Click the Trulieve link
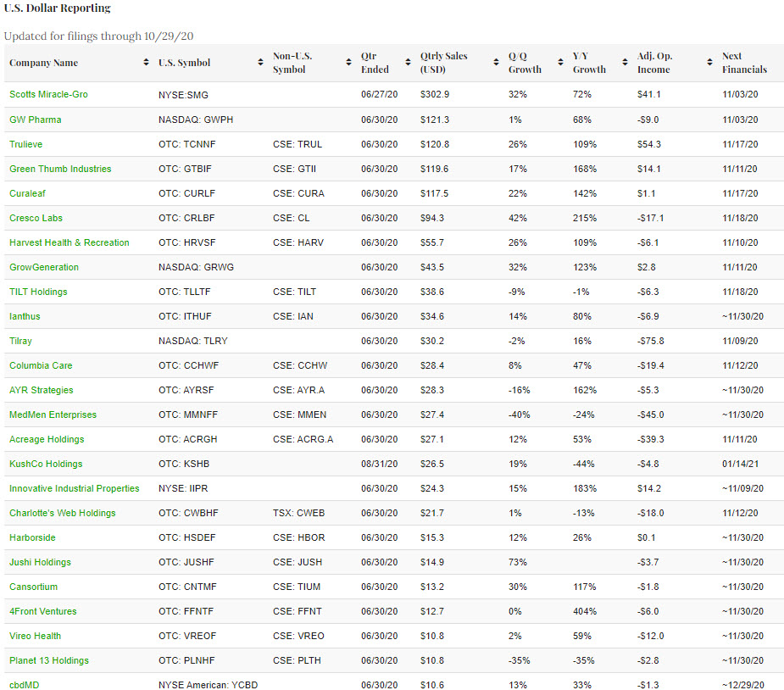 [25, 144]
